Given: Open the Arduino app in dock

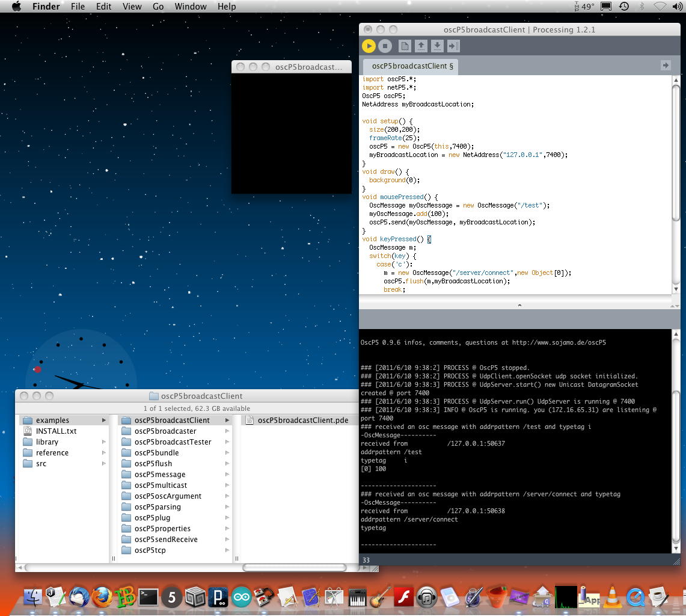Looking at the screenshot, I should pos(242,597).
